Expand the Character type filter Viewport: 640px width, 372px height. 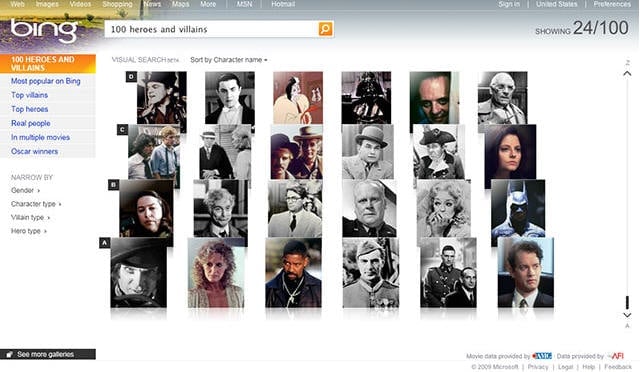point(36,204)
